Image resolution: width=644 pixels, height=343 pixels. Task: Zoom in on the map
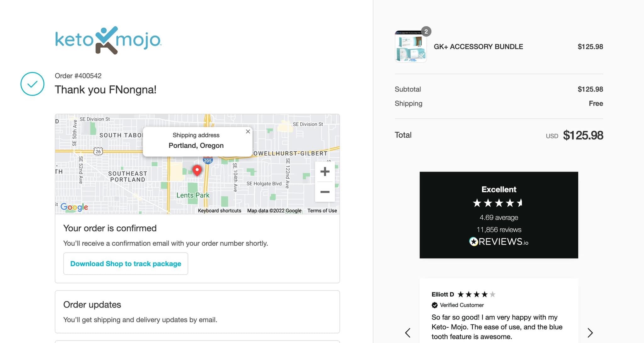[x=325, y=171]
